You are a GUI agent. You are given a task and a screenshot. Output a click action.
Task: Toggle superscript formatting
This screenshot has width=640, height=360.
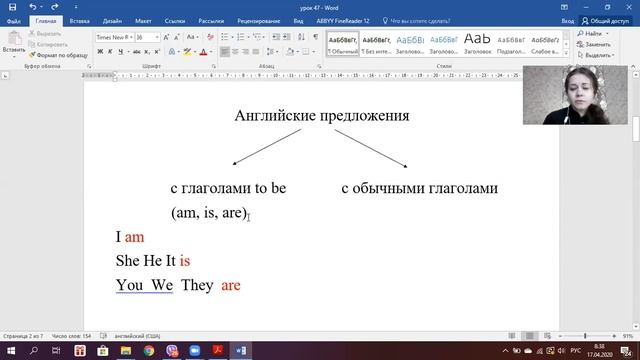[x=157, y=52]
